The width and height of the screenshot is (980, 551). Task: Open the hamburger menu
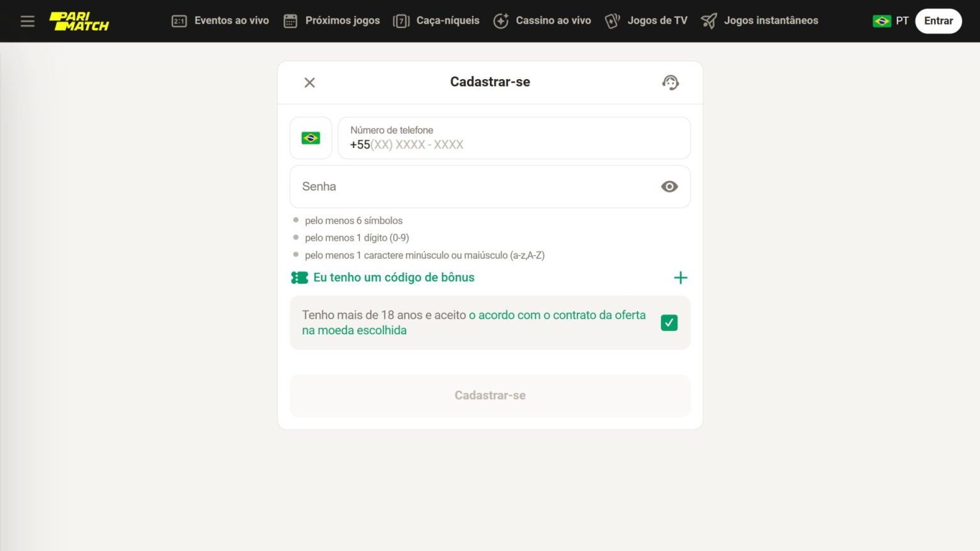click(27, 21)
